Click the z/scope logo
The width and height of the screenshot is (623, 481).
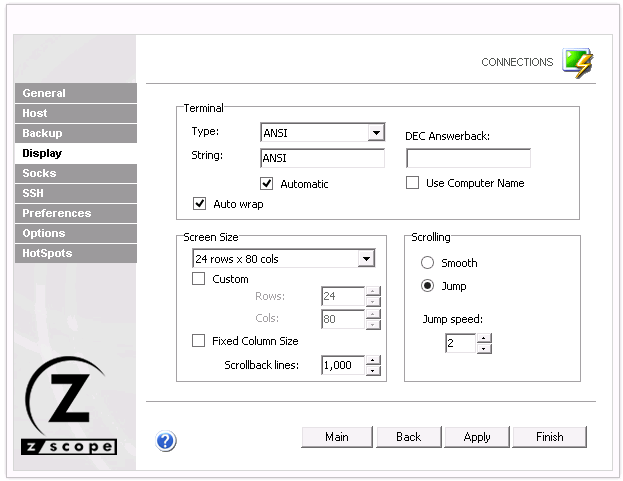68,406
